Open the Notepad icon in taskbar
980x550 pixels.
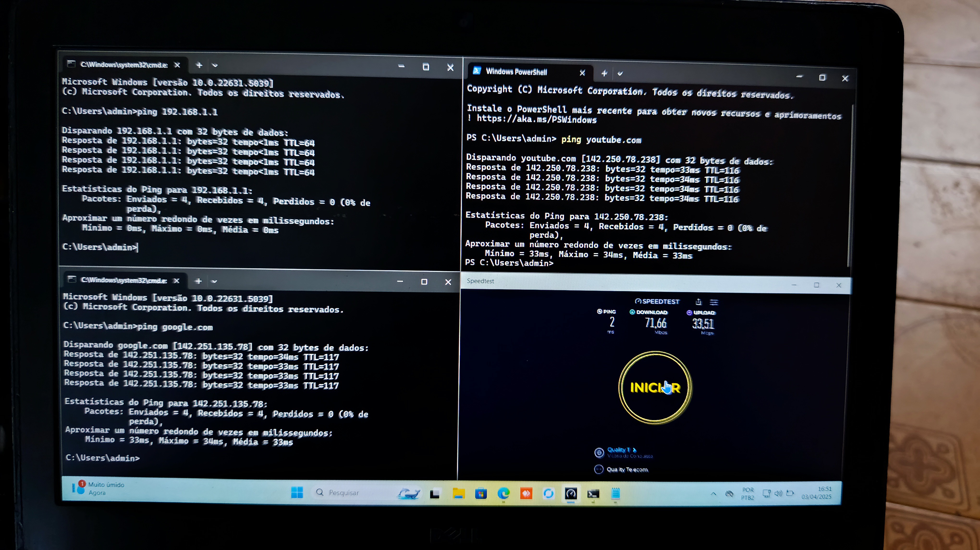tap(616, 494)
